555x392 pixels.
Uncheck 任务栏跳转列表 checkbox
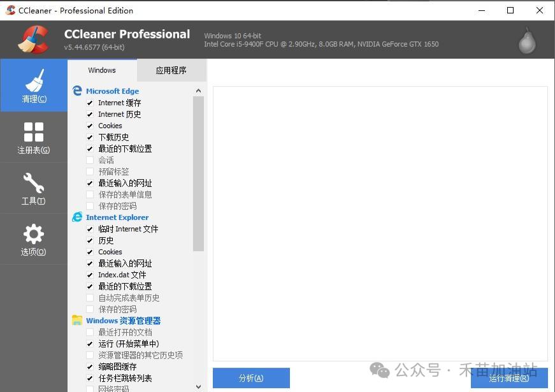point(90,378)
